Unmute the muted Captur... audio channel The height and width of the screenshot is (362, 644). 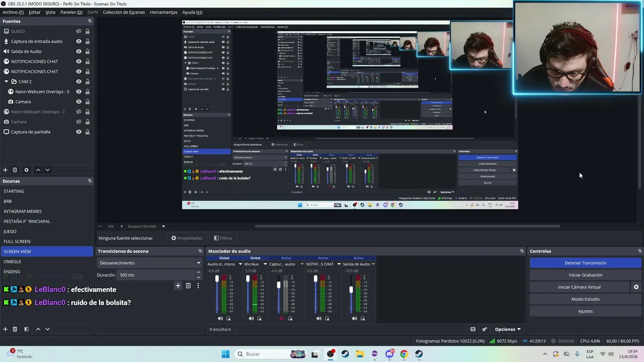(282, 318)
